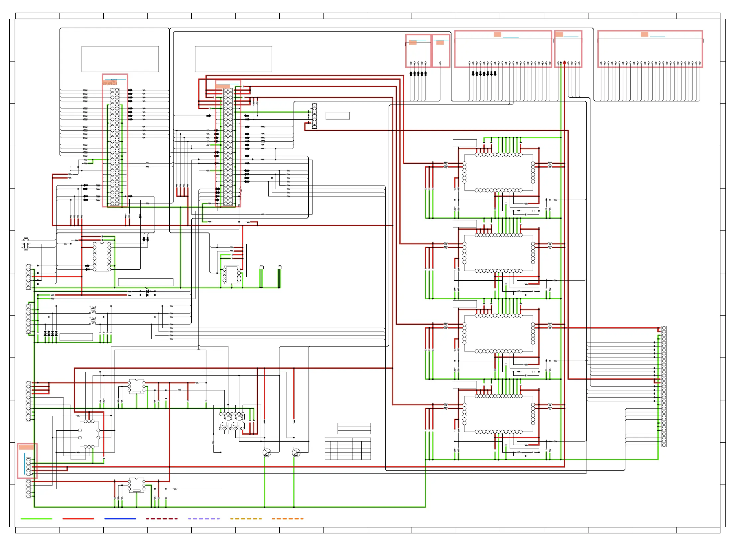Click the diode symbol pair near left center

point(147,293)
